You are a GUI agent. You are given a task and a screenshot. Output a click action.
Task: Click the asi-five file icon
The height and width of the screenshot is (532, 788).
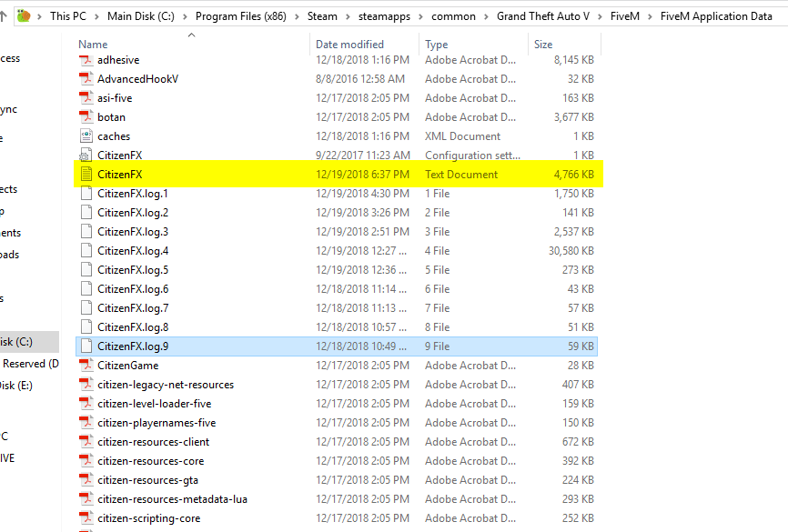point(86,98)
